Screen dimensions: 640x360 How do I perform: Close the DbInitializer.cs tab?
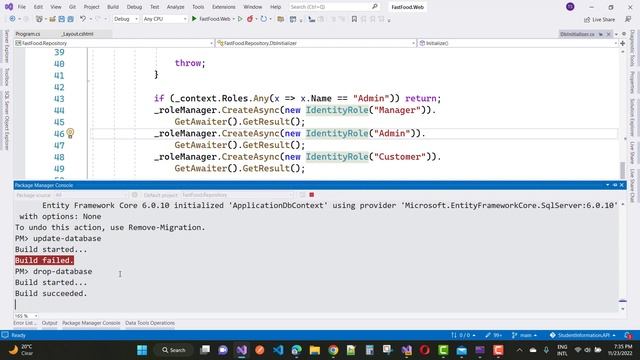tap(608, 34)
